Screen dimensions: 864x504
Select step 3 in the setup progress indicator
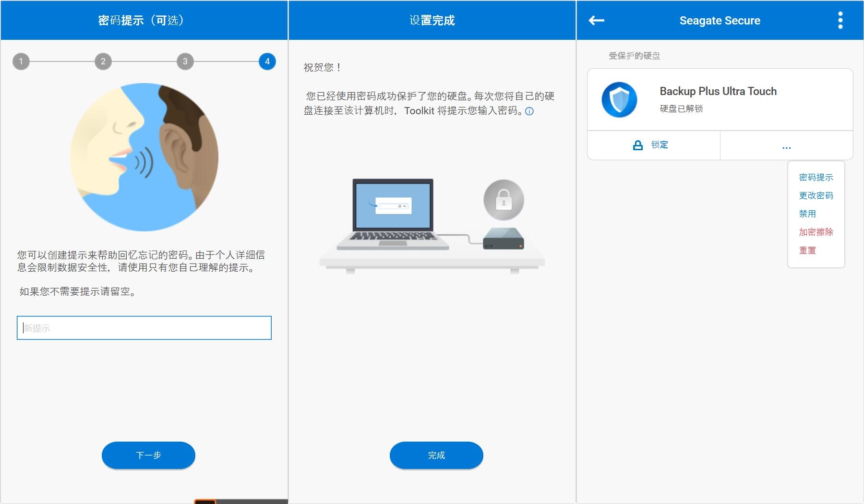coord(184,61)
